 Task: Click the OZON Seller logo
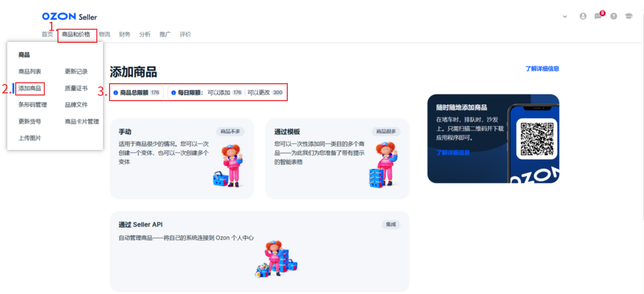[x=70, y=17]
